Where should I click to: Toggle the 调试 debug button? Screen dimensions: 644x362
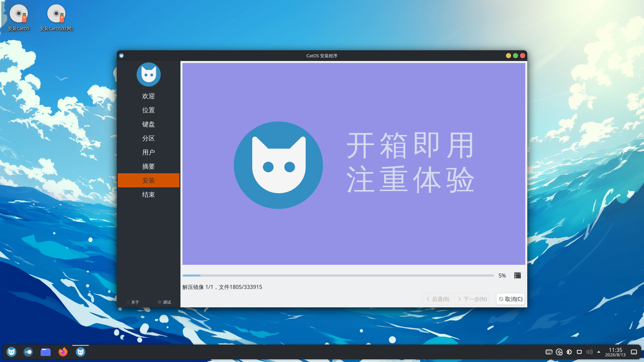[164, 302]
